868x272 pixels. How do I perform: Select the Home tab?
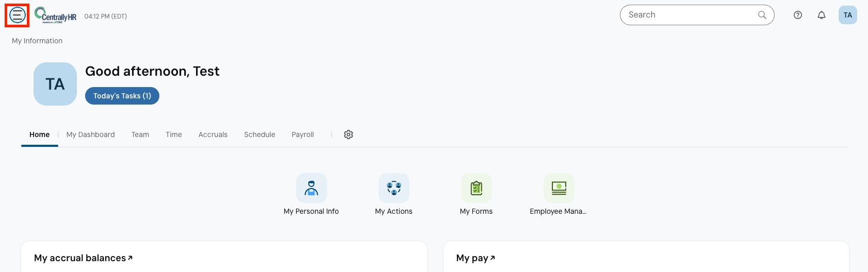click(40, 134)
